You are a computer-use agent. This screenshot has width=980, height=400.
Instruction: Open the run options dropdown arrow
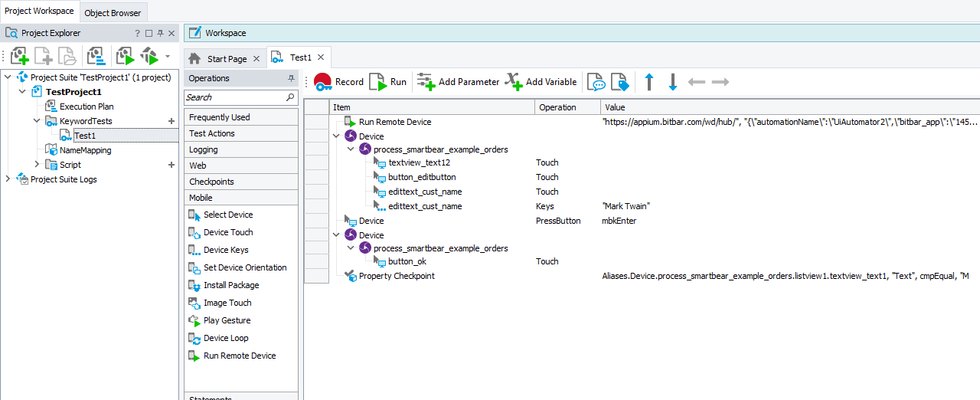coord(168,56)
